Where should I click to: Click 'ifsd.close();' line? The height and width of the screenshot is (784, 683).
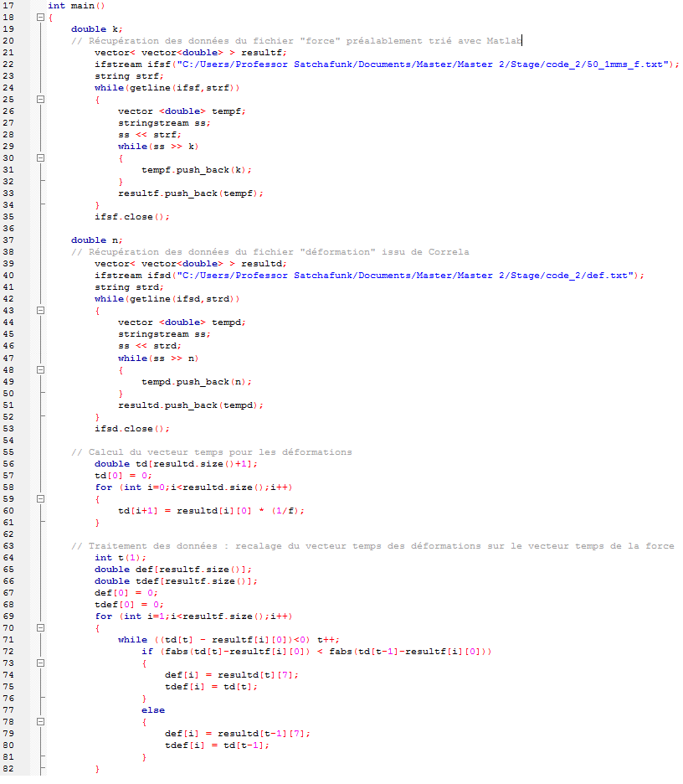[132, 429]
